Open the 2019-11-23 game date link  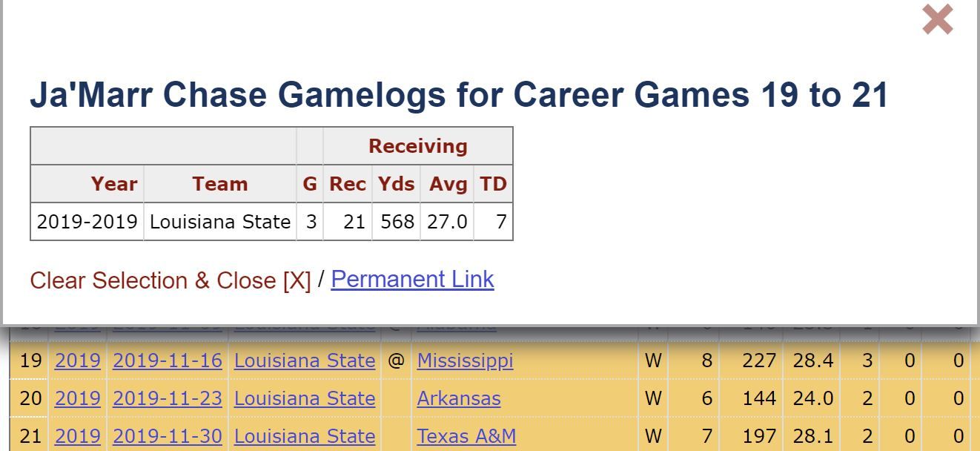pos(168,399)
